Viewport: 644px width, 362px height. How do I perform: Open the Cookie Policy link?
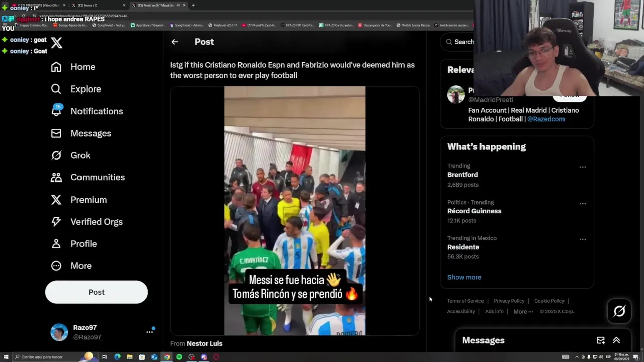549,301
